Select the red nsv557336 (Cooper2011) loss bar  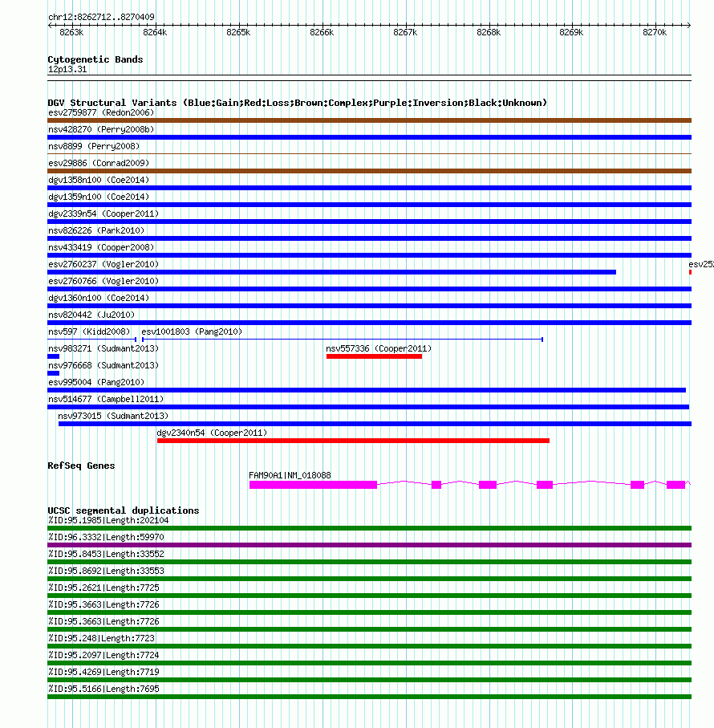pos(374,356)
